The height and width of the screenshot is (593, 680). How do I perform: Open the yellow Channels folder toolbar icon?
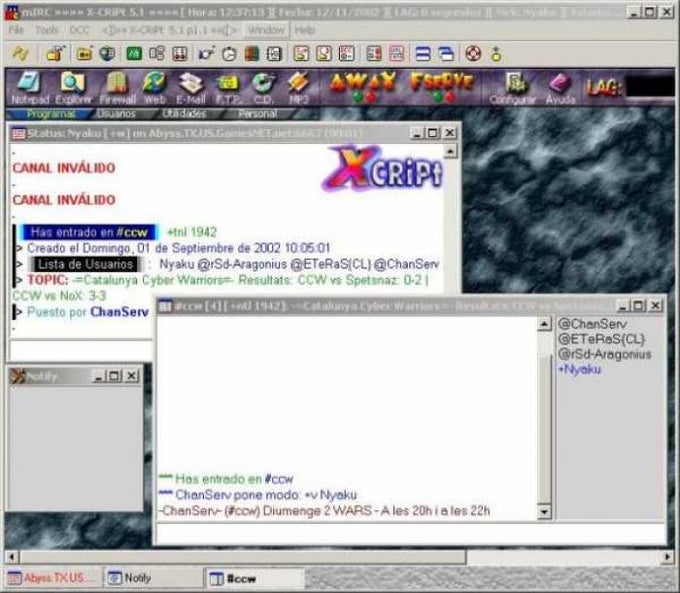(85, 54)
